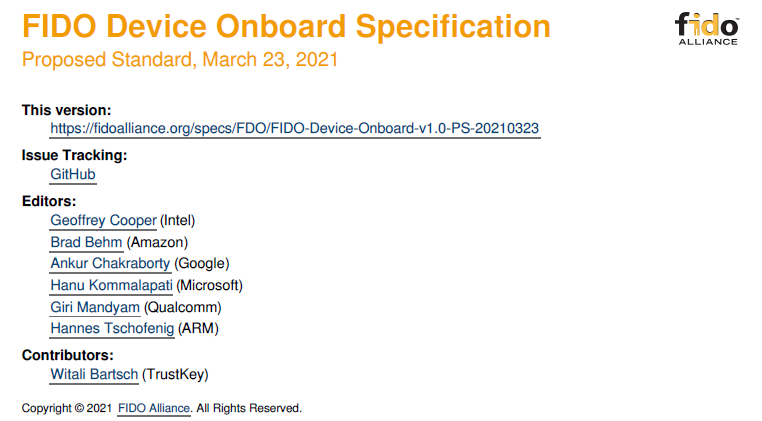
Task: Click the "(TrustKey)" affiliation text
Action: pos(175,374)
